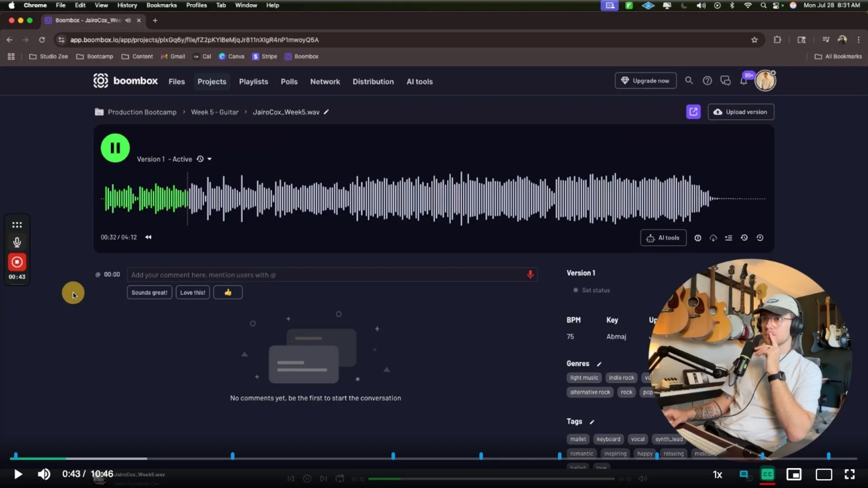Open a new Chrome tab

click(155, 20)
